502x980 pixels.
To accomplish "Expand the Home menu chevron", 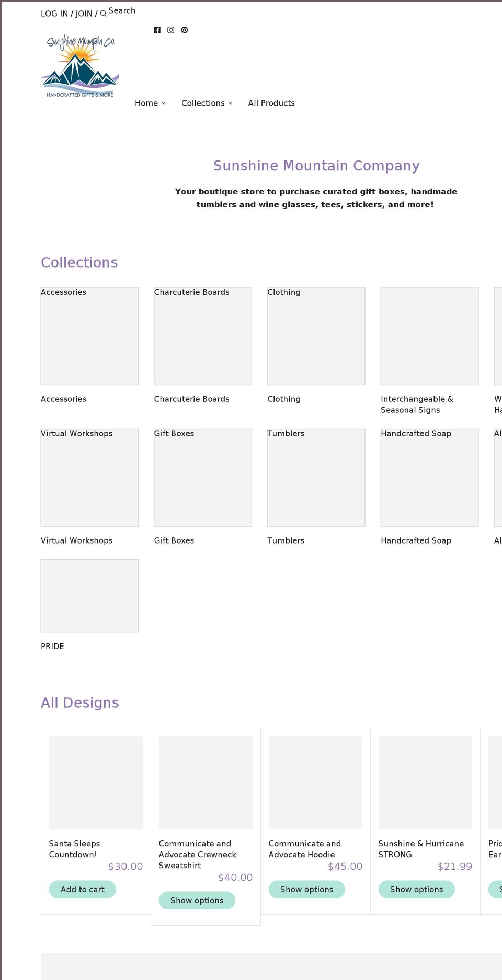I will coord(164,103).
